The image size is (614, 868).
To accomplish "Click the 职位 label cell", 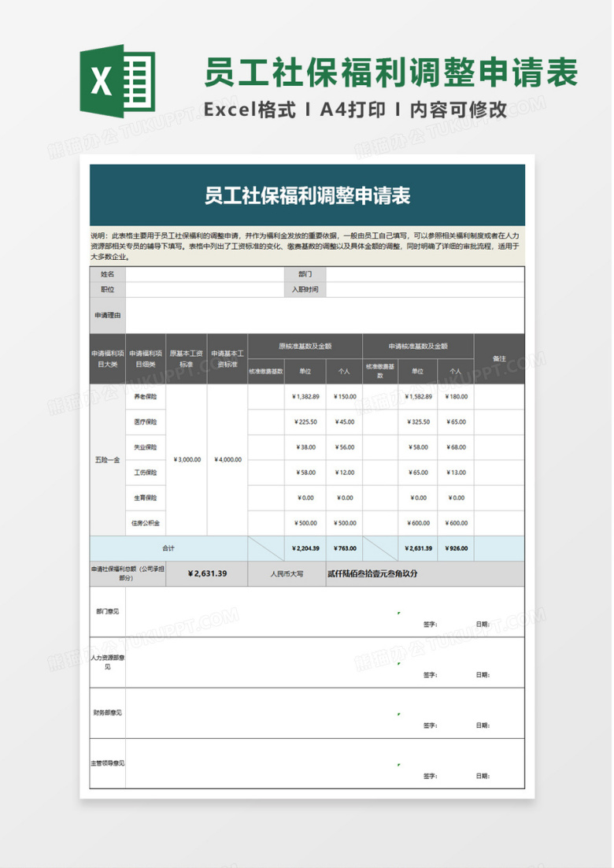I will (108, 290).
